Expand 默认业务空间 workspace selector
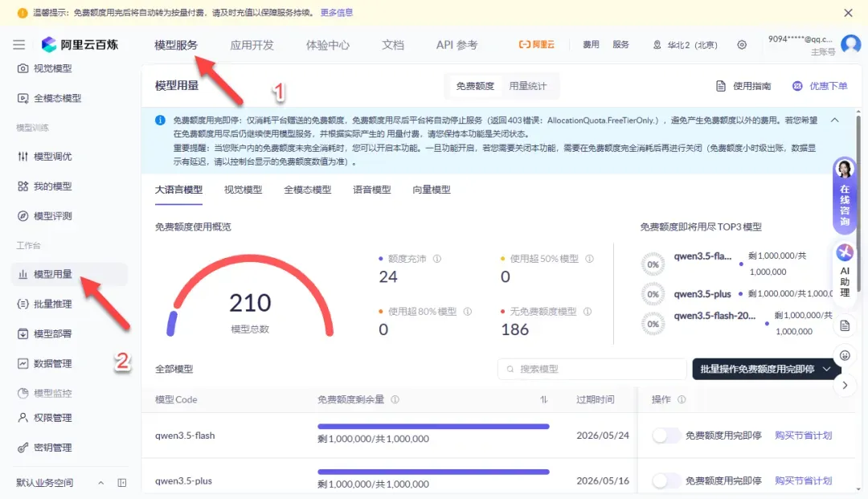 [101, 483]
